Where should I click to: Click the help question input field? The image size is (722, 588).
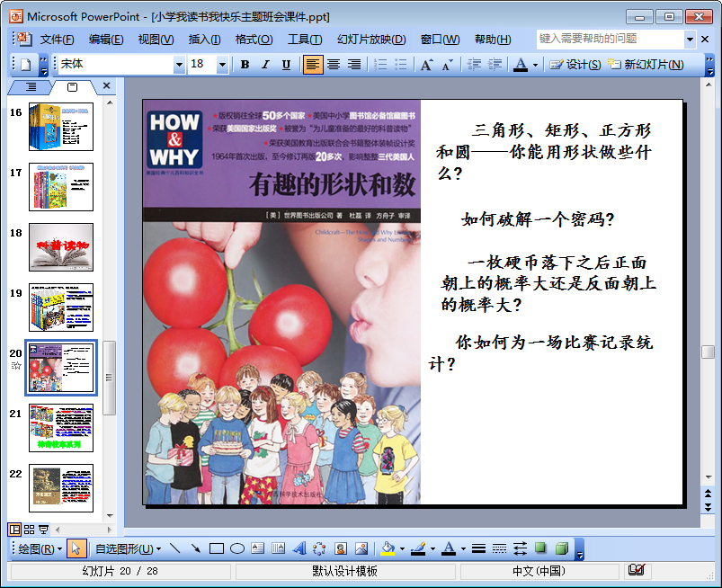point(611,40)
